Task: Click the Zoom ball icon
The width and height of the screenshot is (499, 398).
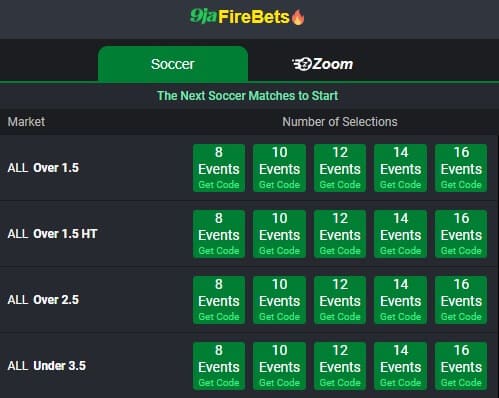Action: [x=302, y=64]
